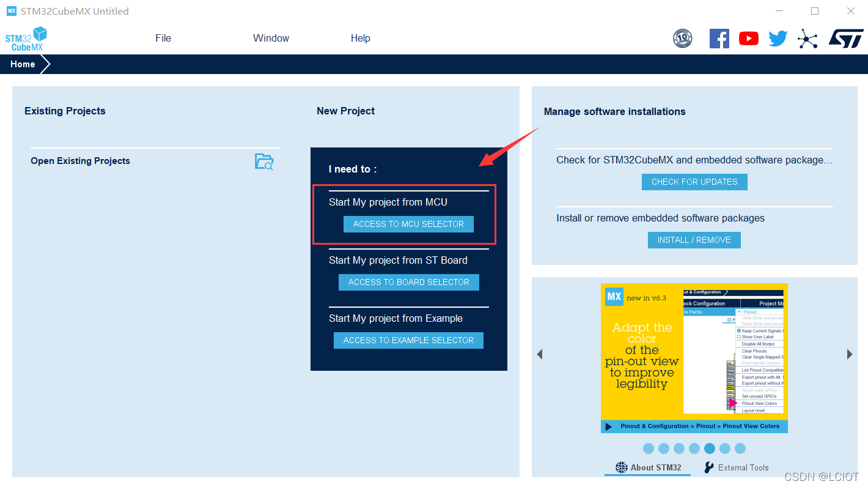Click the MX app icon in title bar

tap(12, 11)
